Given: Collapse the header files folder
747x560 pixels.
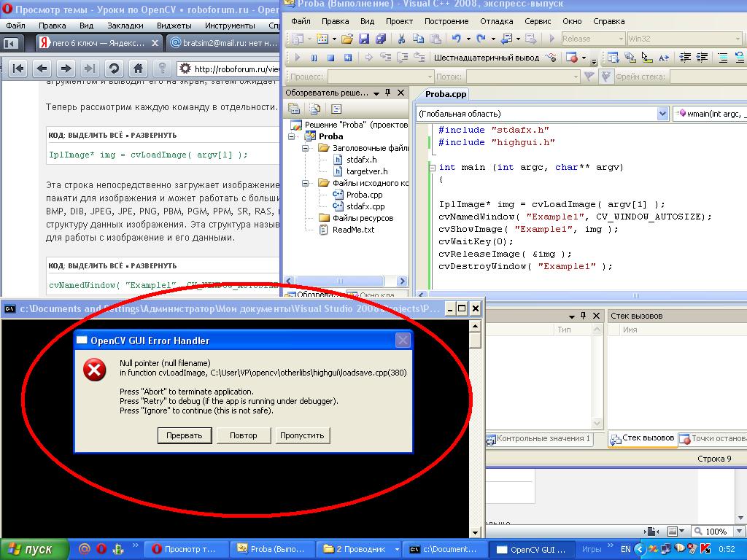Looking at the screenshot, I should [306, 148].
